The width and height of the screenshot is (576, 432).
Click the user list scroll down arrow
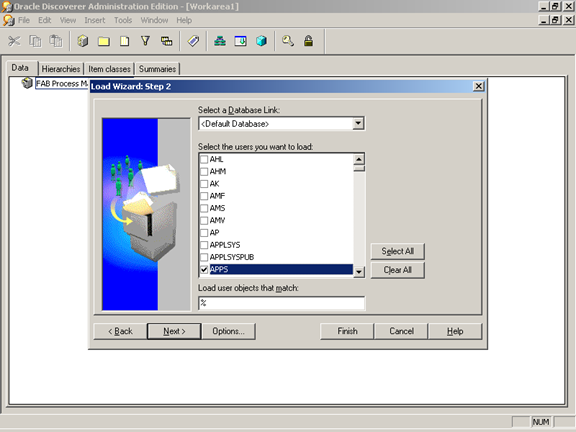pos(359,271)
